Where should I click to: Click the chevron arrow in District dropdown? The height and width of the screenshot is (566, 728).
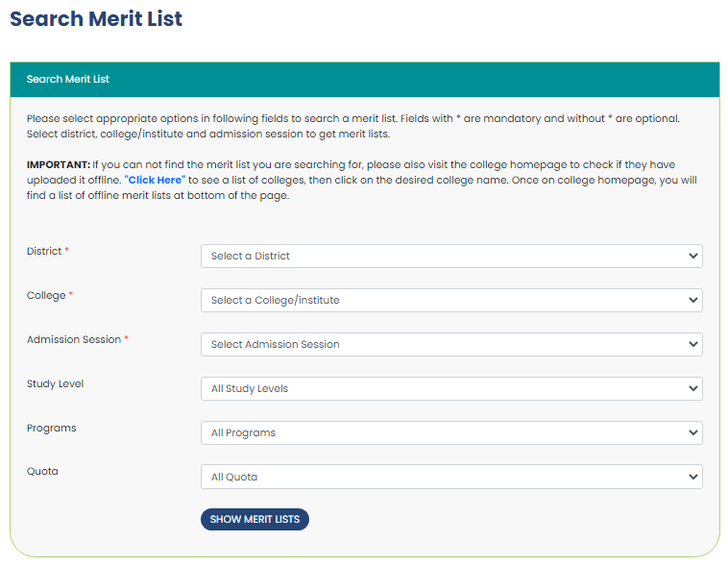[x=693, y=257]
